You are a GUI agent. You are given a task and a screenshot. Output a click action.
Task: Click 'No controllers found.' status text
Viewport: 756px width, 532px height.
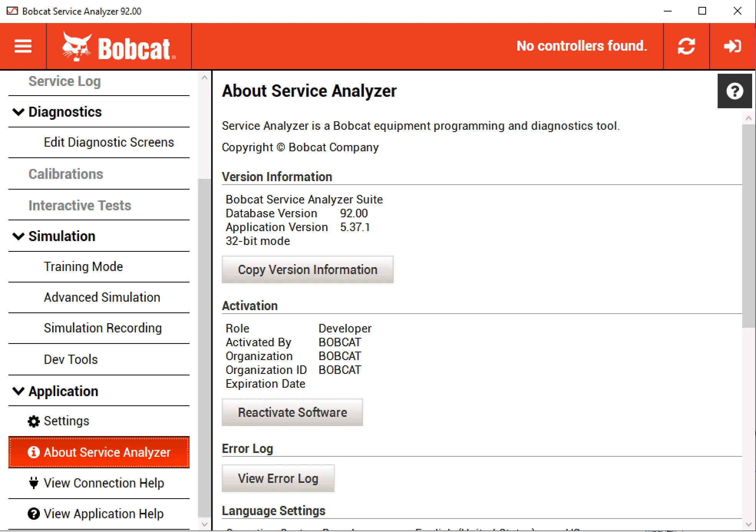coord(582,46)
